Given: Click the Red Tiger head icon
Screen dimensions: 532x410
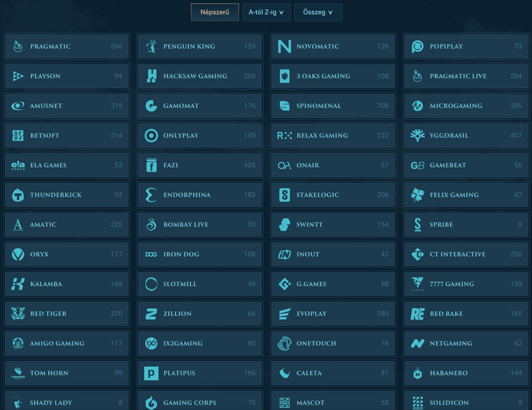Looking at the screenshot, I should (18, 314).
